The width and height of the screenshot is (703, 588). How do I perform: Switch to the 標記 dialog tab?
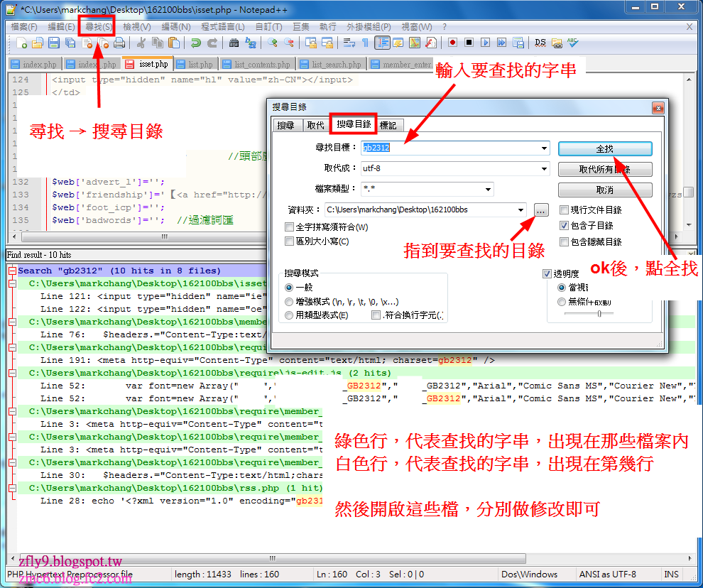click(x=388, y=126)
